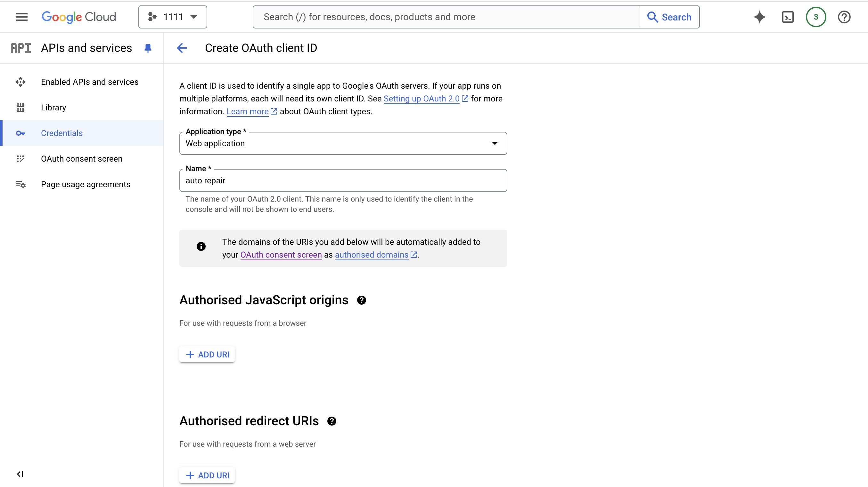868x487 pixels.
Task: Click the 'For use with requests from a browser' text
Action: [242, 323]
